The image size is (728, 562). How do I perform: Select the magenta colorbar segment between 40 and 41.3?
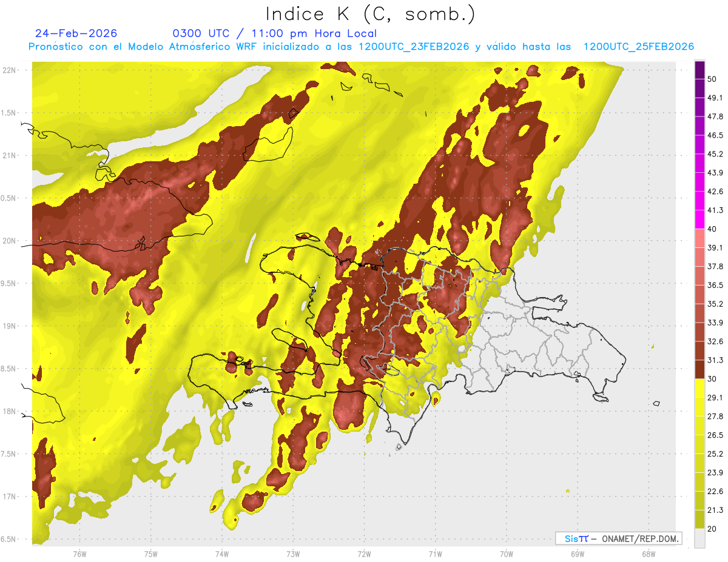pyautogui.click(x=699, y=219)
